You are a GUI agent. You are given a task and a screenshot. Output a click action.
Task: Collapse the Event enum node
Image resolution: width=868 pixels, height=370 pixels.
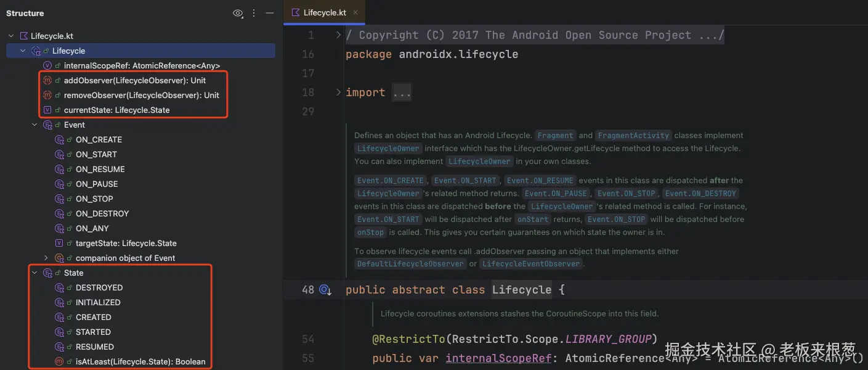pyautogui.click(x=34, y=125)
